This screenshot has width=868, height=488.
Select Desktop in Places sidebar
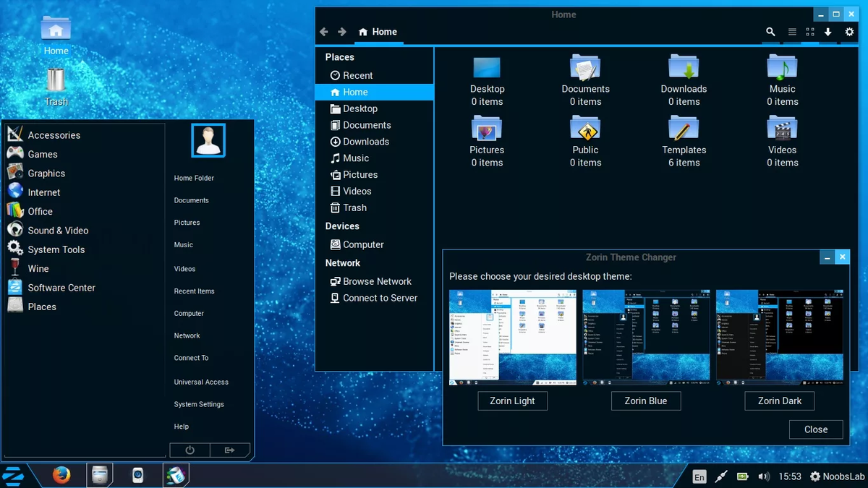[x=374, y=108]
